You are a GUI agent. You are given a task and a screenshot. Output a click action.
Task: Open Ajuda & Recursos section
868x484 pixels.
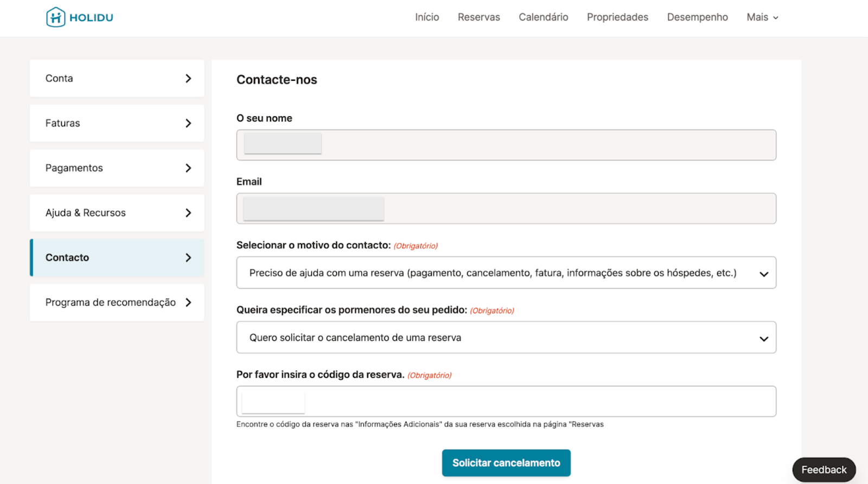click(x=117, y=213)
